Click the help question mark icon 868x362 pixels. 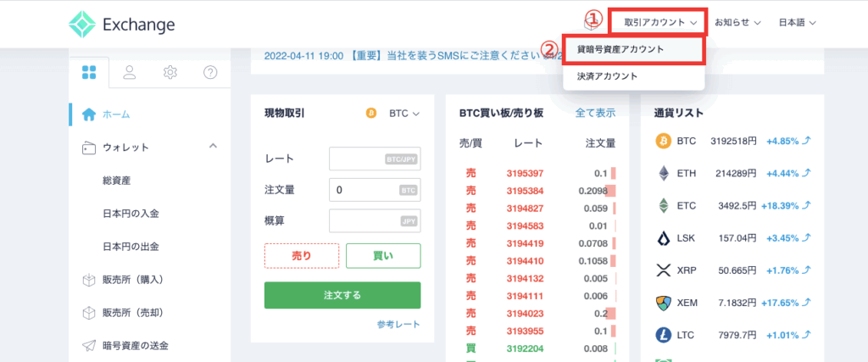click(x=211, y=73)
